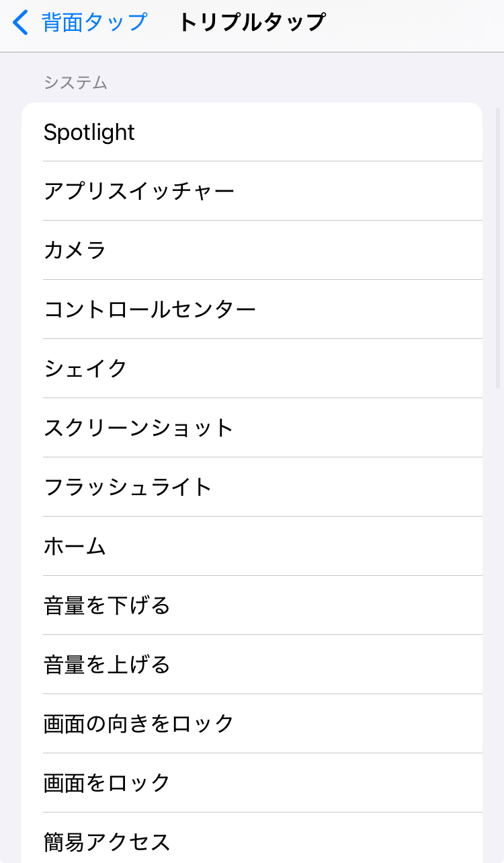Select 画面をロック action
This screenshot has height=863, width=504.
252,783
